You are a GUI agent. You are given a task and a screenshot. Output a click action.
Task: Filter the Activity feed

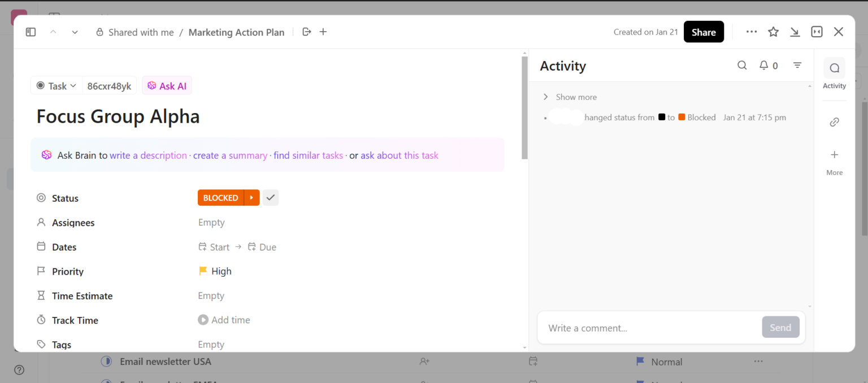tap(797, 65)
